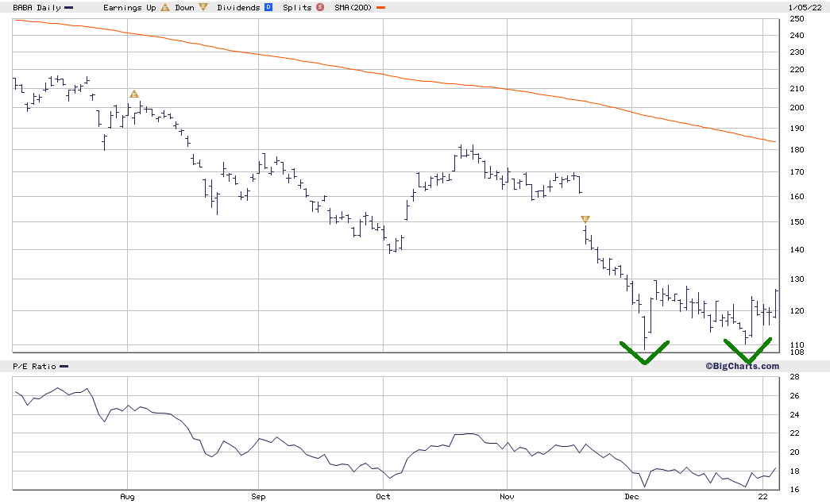
Task: Click the 250 price axis label
Action: point(797,18)
